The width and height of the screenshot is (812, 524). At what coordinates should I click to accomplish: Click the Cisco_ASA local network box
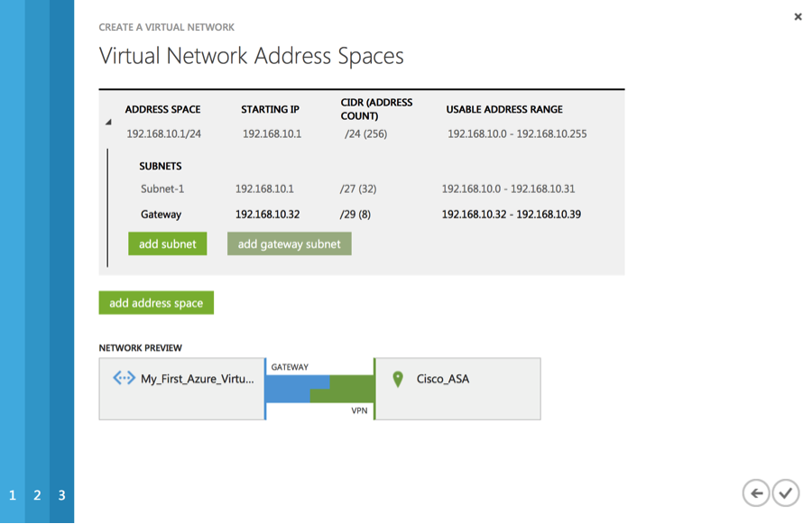tap(457, 389)
